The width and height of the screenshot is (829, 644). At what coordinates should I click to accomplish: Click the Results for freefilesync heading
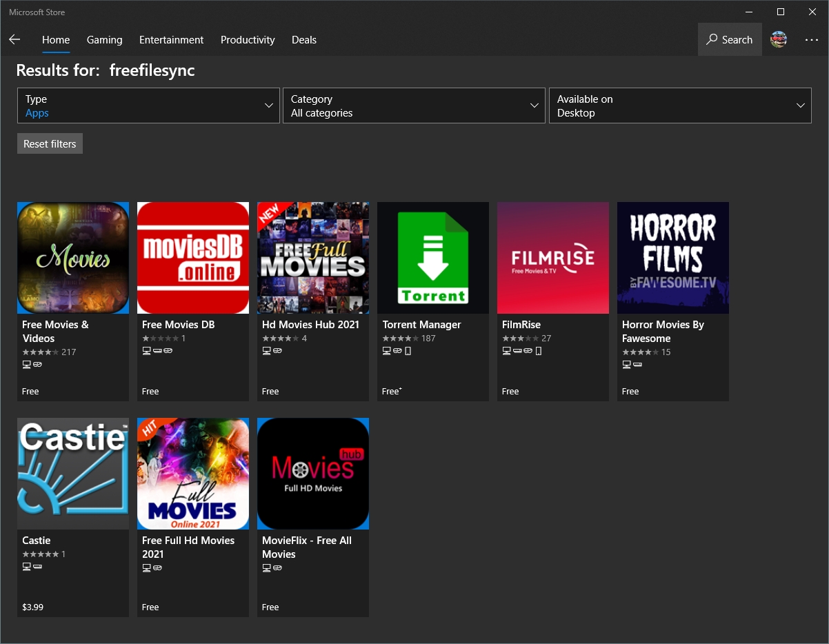click(x=106, y=70)
